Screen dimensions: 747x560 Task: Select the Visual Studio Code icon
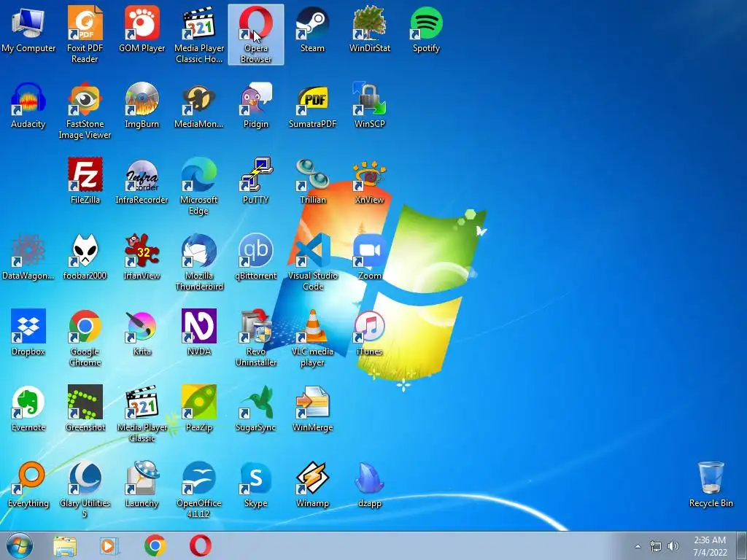tap(312, 262)
